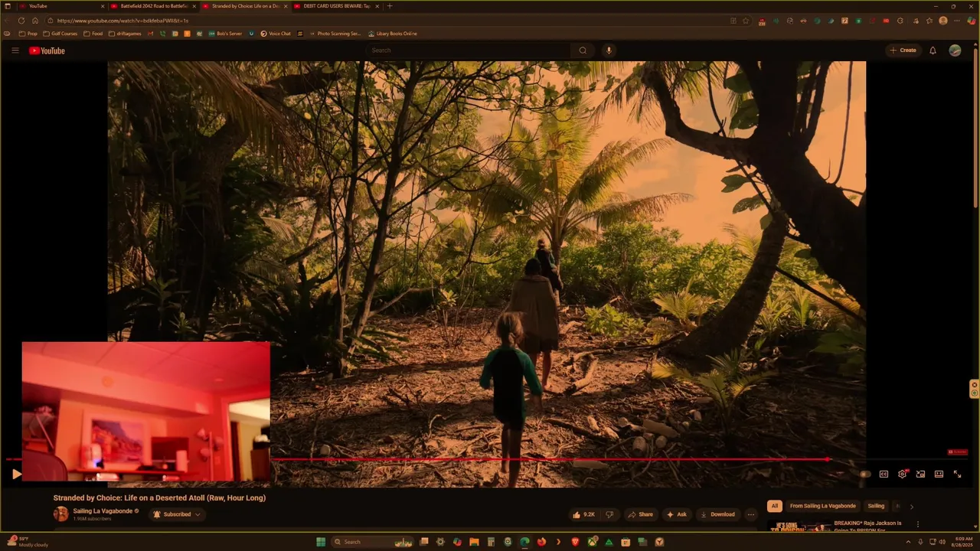980x551 pixels.
Task: Open YouTube notifications bell
Action: 933,51
